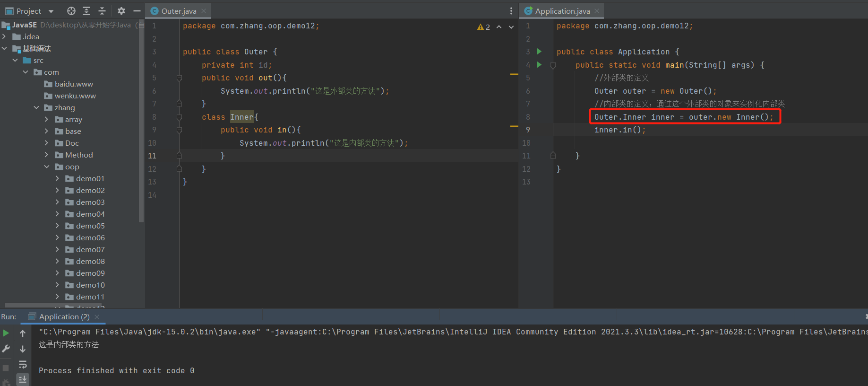This screenshot has height=386, width=868.
Task: Collapse the com package
Action: coord(26,72)
